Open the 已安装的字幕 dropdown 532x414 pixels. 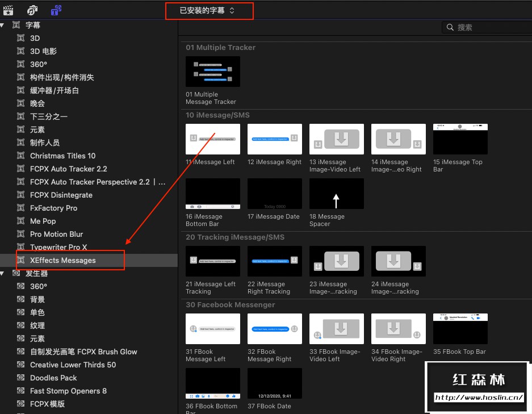pyautogui.click(x=207, y=11)
